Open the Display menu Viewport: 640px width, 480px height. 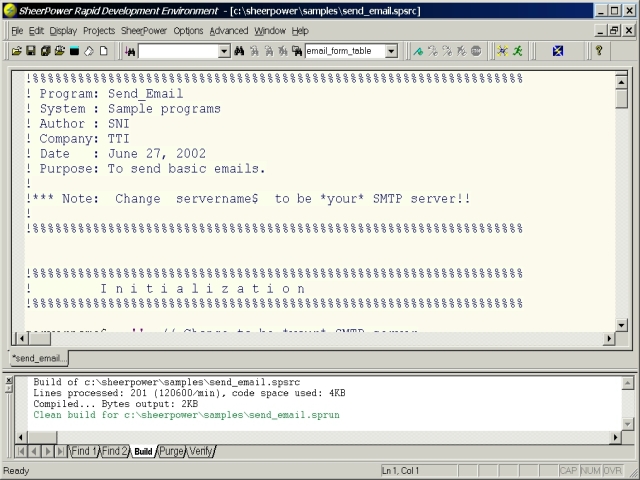(63, 31)
